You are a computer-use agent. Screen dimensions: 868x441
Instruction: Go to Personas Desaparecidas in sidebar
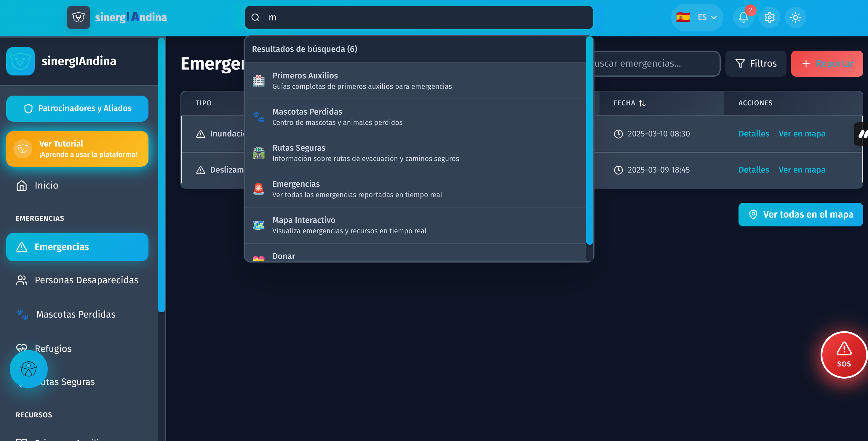[86, 280]
